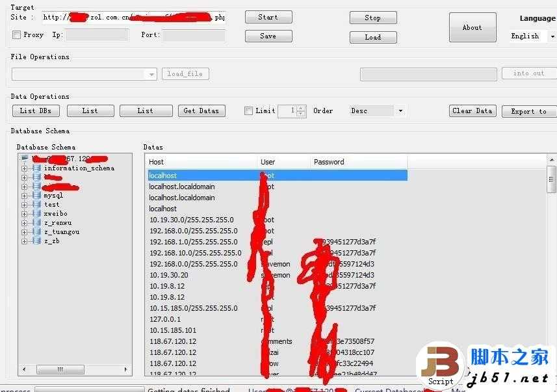Open the File Operations path combo box
557x392 pixels.
[x=84, y=74]
